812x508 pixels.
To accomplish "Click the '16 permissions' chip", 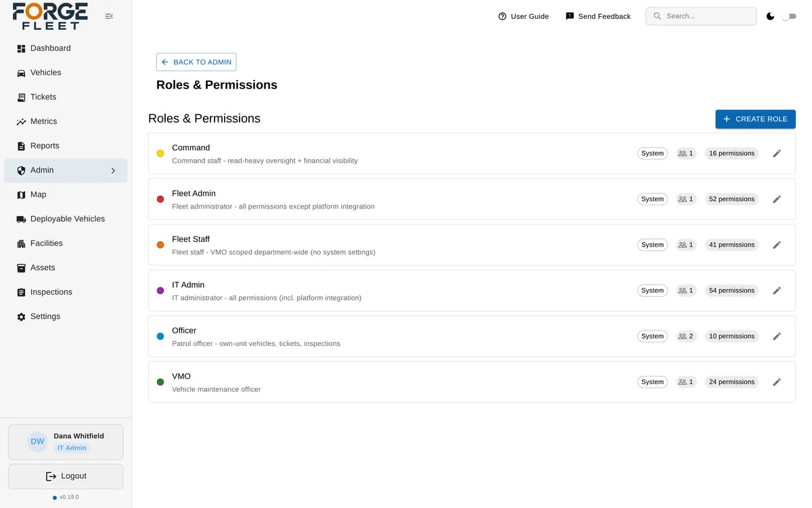I will pos(731,154).
